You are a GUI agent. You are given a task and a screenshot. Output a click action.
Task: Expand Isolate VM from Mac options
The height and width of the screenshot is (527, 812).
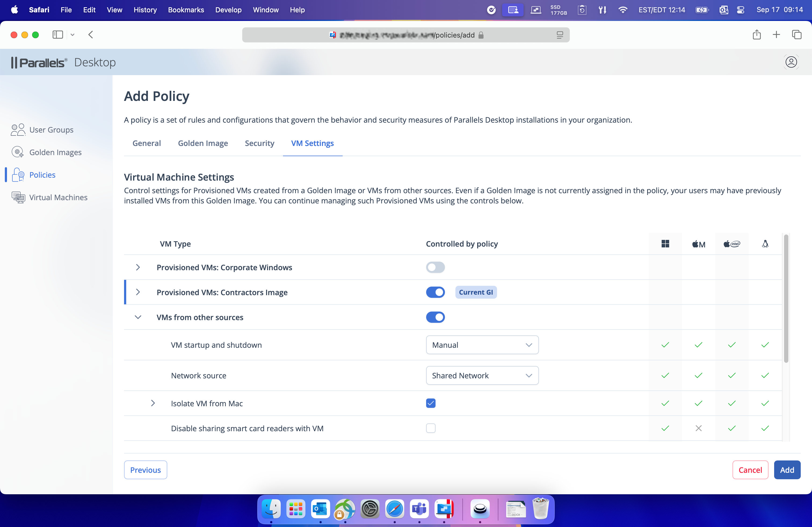click(153, 403)
